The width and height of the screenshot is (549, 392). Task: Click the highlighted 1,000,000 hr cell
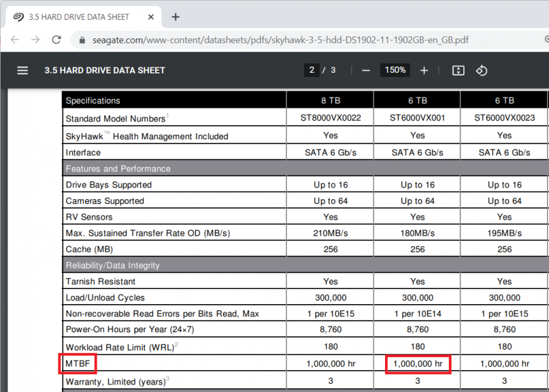coord(417,364)
